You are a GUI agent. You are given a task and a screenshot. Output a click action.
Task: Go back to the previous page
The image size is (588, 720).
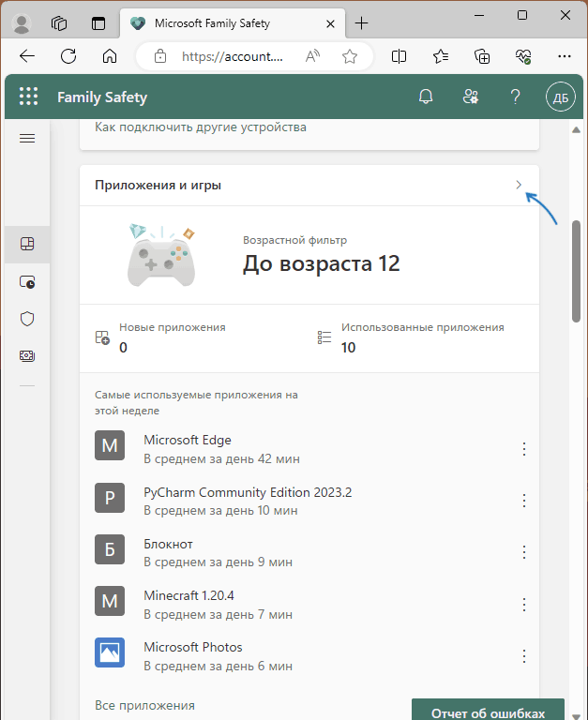point(27,56)
